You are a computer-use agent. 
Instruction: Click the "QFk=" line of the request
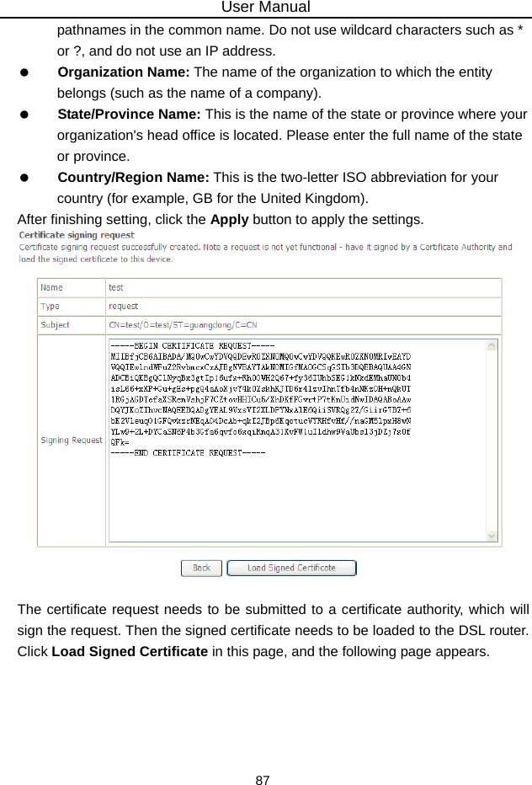point(120,442)
